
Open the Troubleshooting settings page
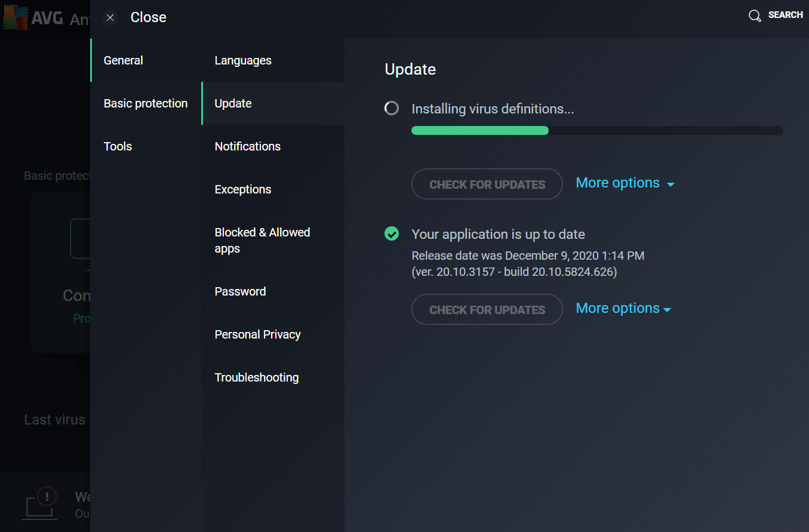tap(257, 377)
